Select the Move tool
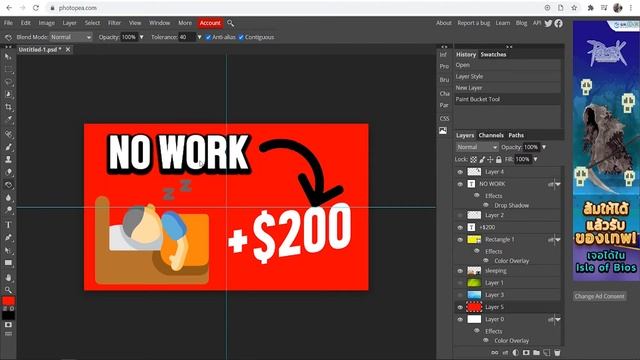This screenshot has width=640, height=360. pyautogui.click(x=8, y=57)
